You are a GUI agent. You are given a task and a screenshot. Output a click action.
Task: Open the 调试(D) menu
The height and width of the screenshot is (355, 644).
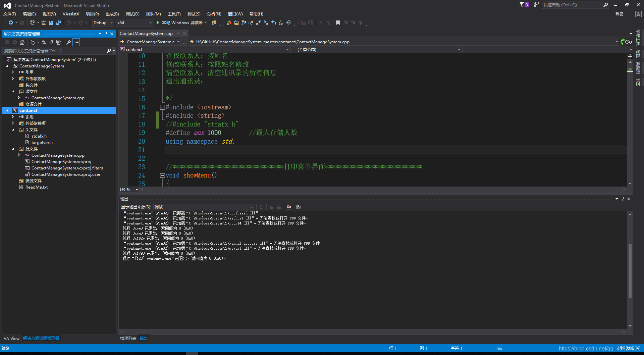(132, 14)
